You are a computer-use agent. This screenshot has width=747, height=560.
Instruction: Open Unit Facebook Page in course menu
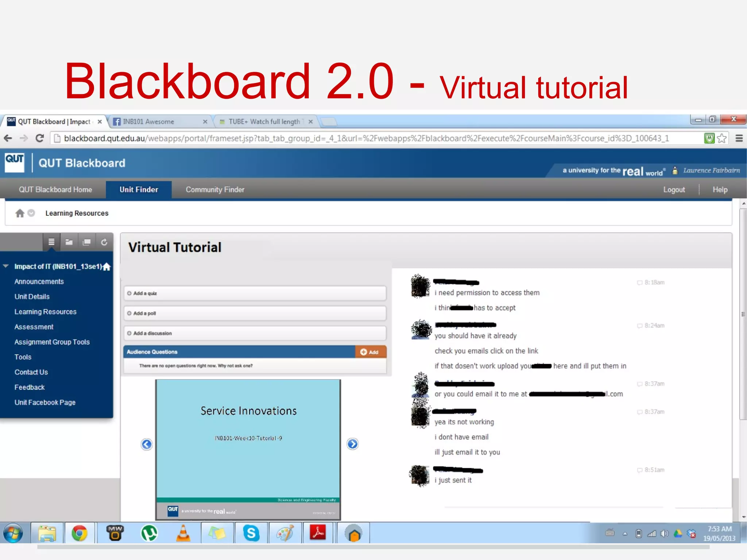tap(45, 402)
